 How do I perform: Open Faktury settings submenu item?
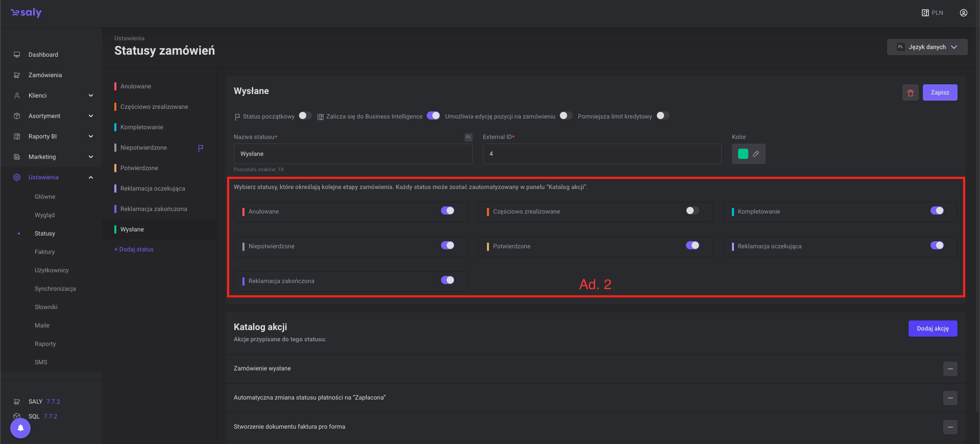pos(45,252)
